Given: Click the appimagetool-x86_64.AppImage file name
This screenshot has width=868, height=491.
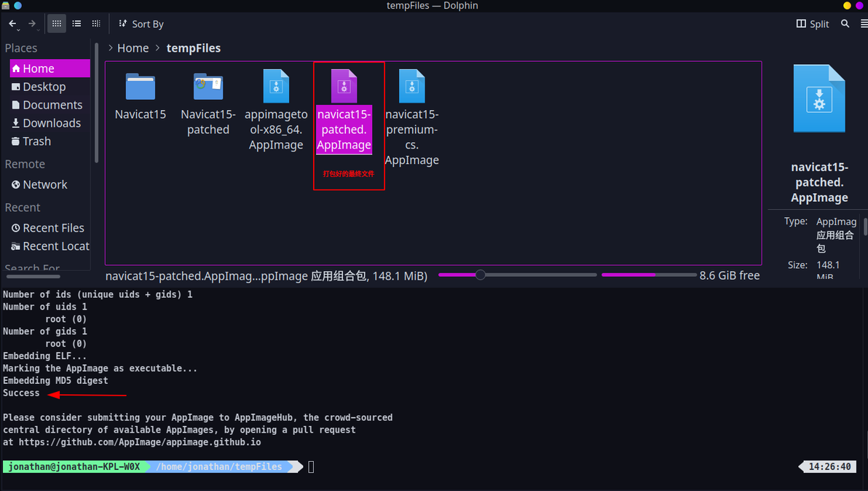Looking at the screenshot, I should click(x=276, y=130).
